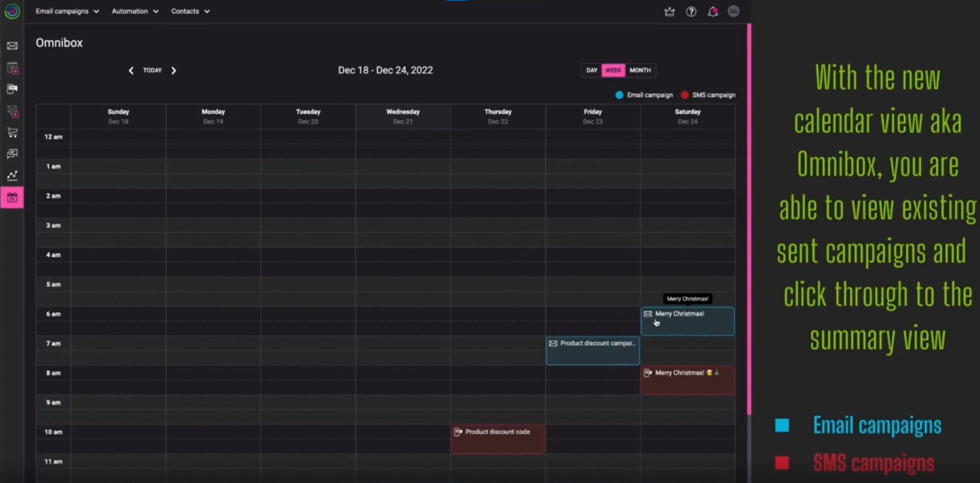Click the DA user avatar
This screenshot has height=483, width=980.
pos(733,12)
